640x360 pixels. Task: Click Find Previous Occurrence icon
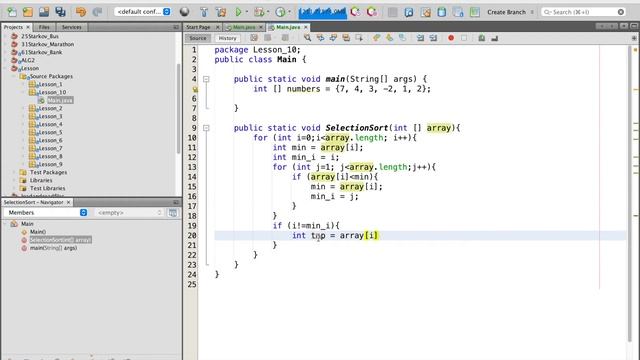[320, 38]
